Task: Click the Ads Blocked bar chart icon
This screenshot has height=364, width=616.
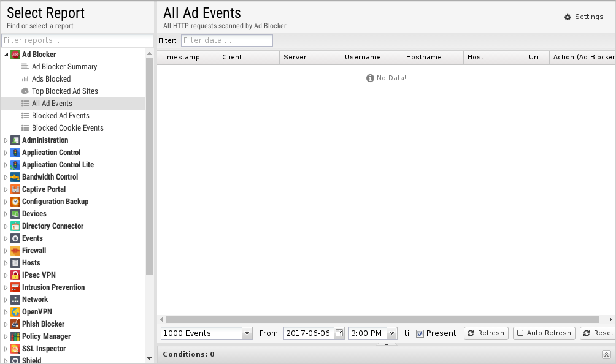Action: point(25,79)
